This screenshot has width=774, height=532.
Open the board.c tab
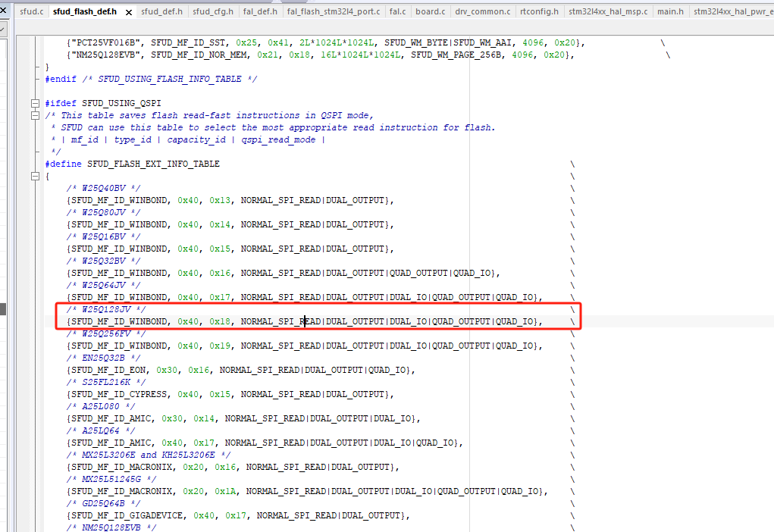pyautogui.click(x=430, y=11)
